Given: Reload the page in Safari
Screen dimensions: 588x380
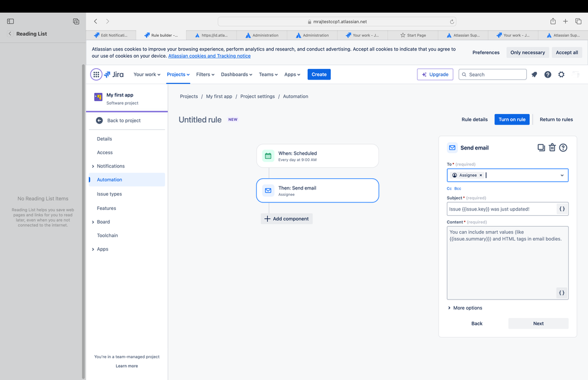Looking at the screenshot, I should (452, 22).
